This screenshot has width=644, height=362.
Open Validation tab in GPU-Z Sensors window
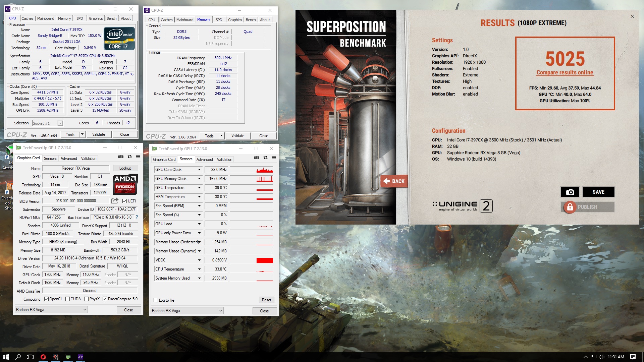[x=224, y=160]
